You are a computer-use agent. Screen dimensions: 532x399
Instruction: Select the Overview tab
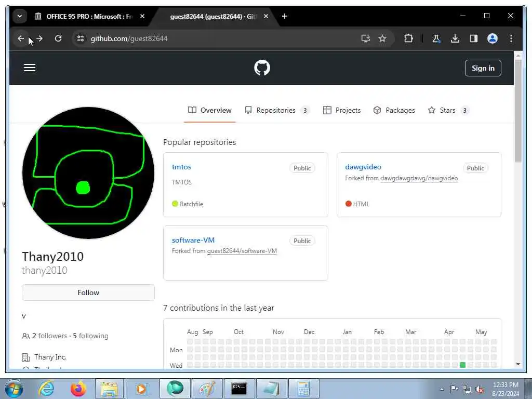click(x=210, y=110)
